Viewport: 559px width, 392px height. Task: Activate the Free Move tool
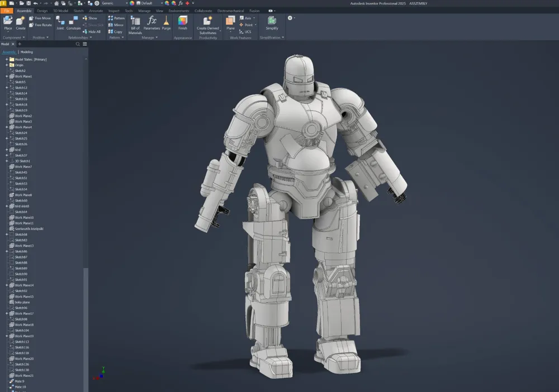click(x=40, y=18)
